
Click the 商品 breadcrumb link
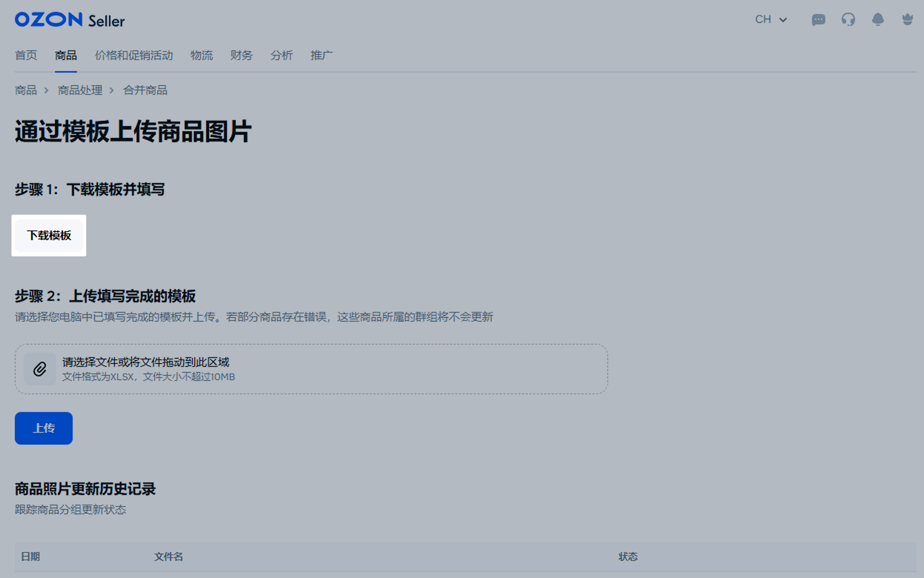(26, 90)
